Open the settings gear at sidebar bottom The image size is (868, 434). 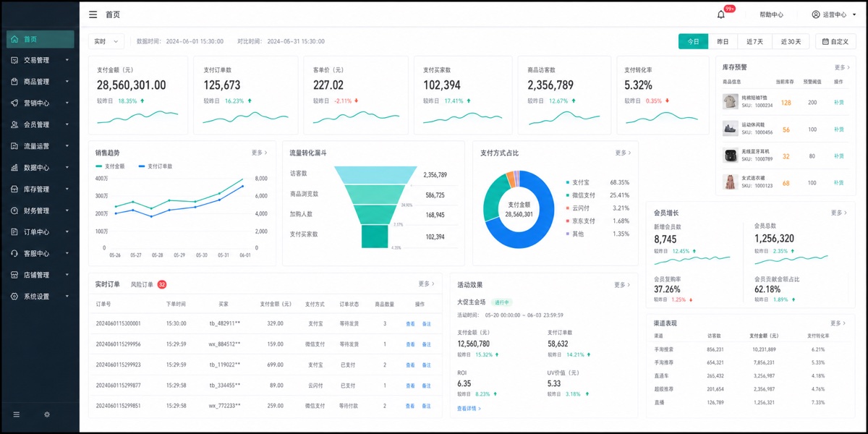click(x=47, y=414)
